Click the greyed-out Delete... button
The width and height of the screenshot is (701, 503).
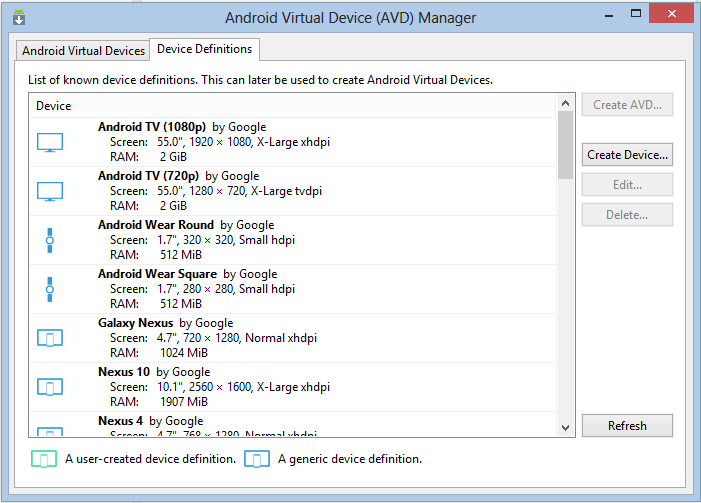627,215
